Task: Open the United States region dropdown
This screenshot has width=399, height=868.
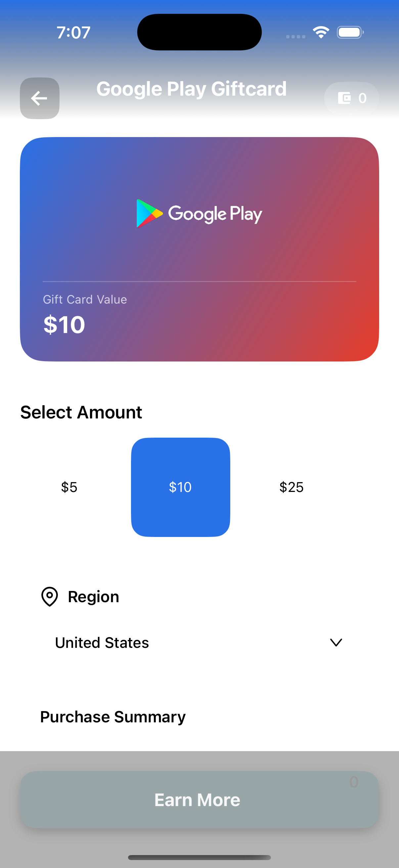Action: [102, 643]
